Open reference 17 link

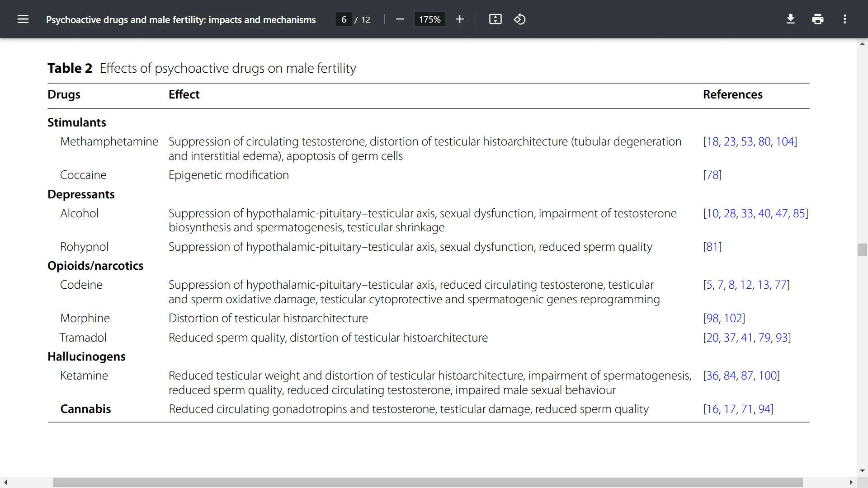click(730, 409)
